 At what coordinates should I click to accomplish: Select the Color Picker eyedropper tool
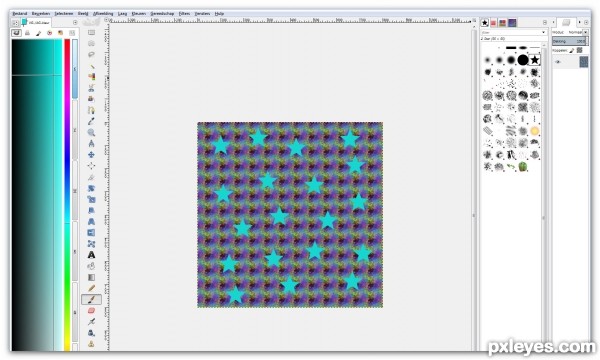(91, 121)
